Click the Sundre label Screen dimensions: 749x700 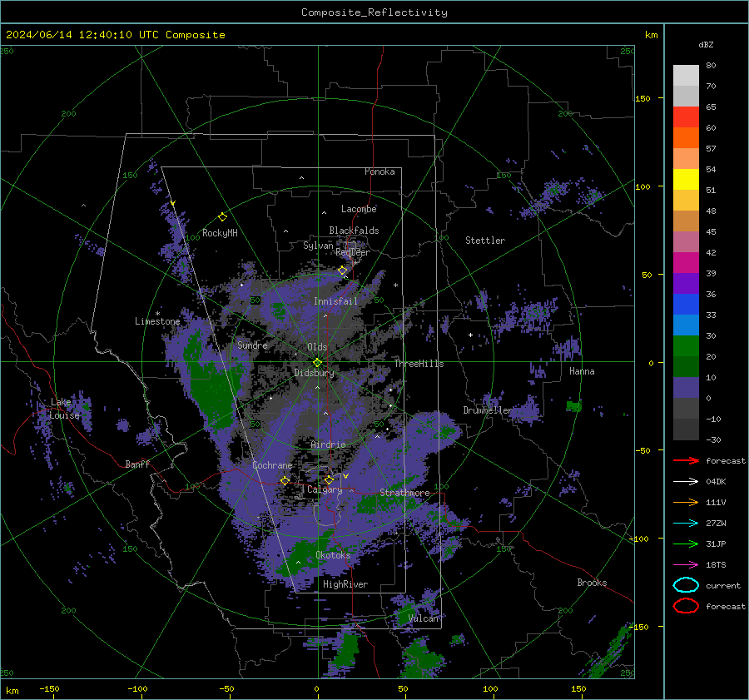[252, 345]
